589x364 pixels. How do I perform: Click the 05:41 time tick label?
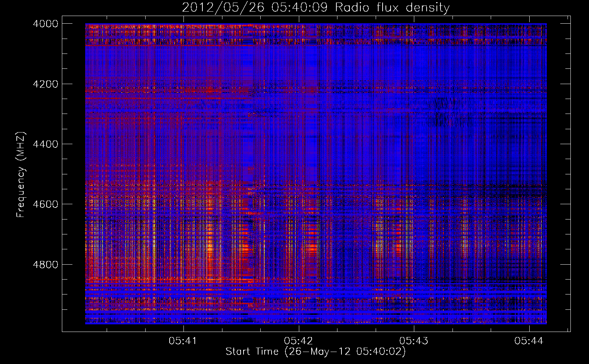click(x=183, y=341)
